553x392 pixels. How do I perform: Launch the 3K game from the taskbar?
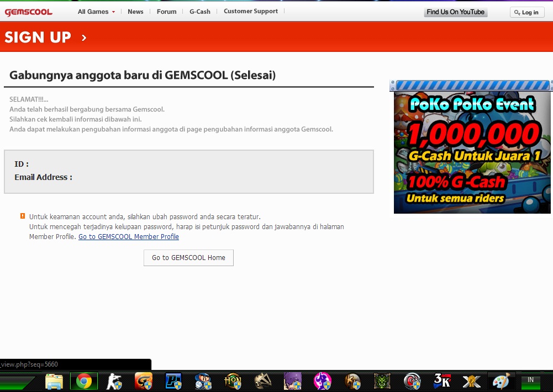click(x=441, y=381)
